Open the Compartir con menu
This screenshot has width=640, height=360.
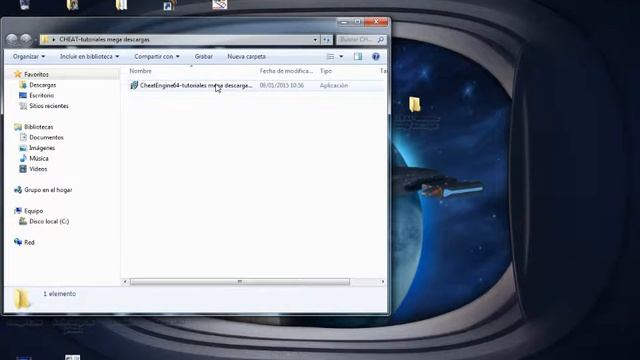click(157, 56)
